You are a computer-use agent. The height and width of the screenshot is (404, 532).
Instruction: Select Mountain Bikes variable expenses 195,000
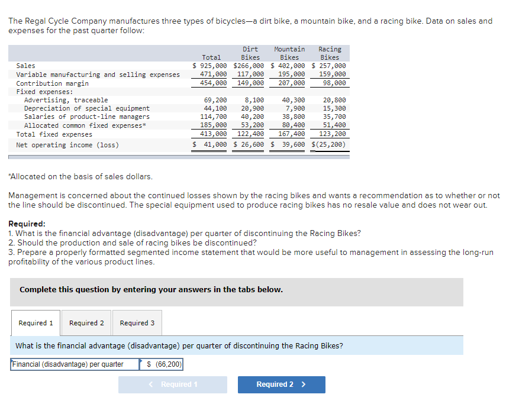coord(292,74)
